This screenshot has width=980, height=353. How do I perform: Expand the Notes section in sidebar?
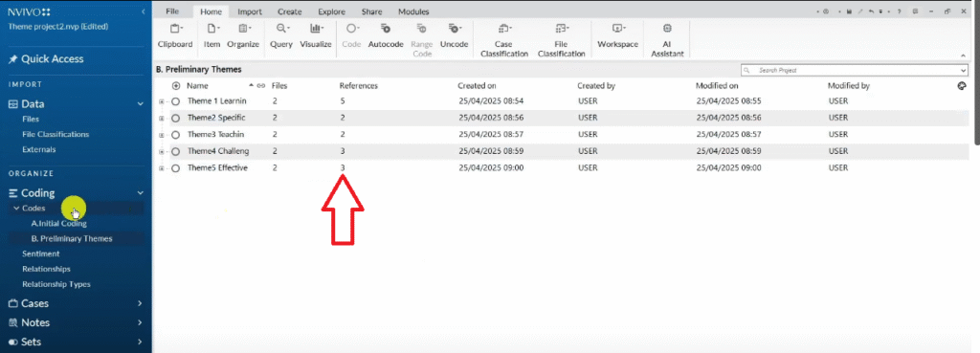coord(140,323)
